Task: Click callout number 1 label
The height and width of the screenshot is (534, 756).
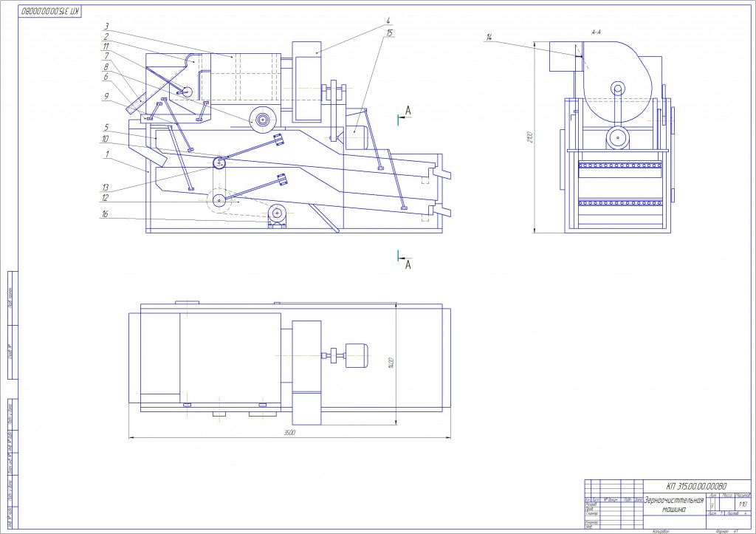Action: (x=106, y=154)
